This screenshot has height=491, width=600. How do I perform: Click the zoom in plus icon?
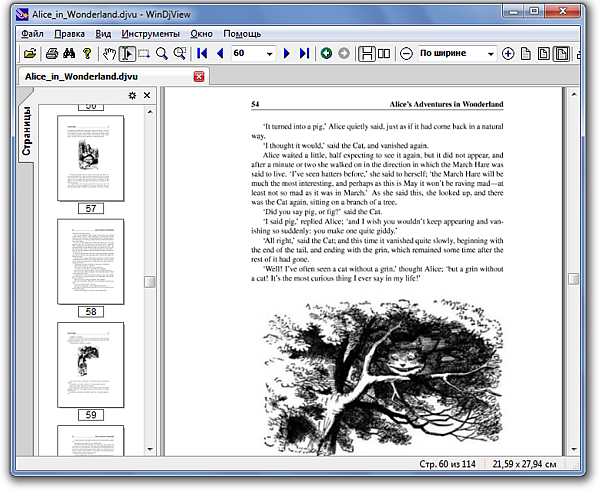click(x=508, y=53)
